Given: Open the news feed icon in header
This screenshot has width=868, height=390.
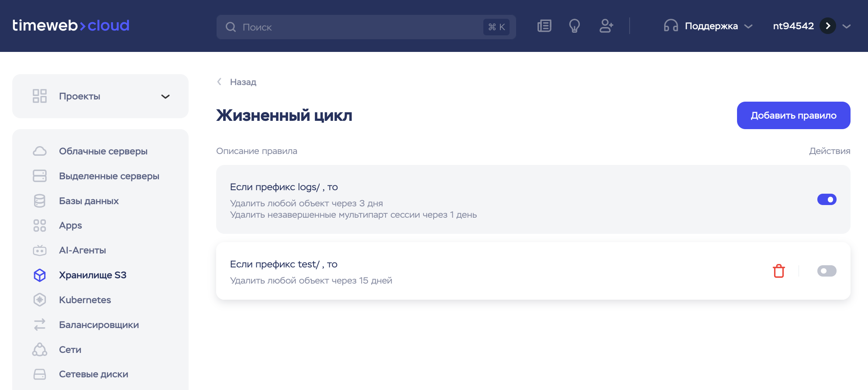Looking at the screenshot, I should click(544, 26).
